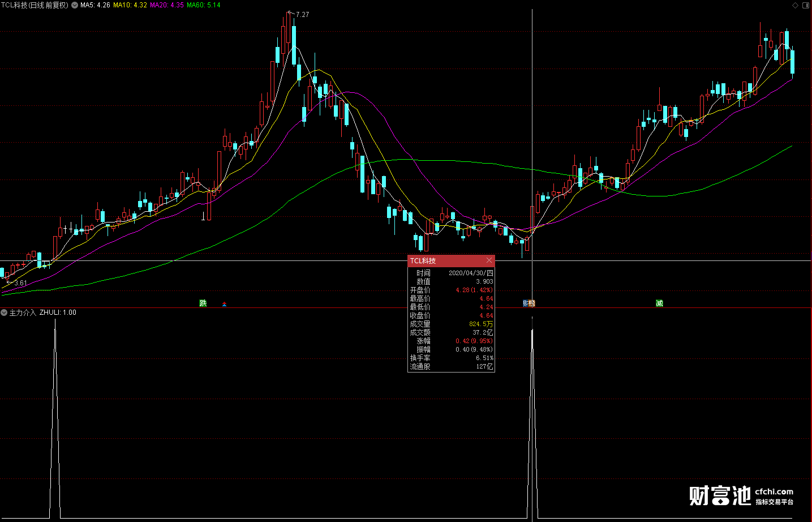Image resolution: width=812 pixels, height=522 pixels.
Task: Open the main chart indicator dropdown arrow
Action: coord(75,5)
